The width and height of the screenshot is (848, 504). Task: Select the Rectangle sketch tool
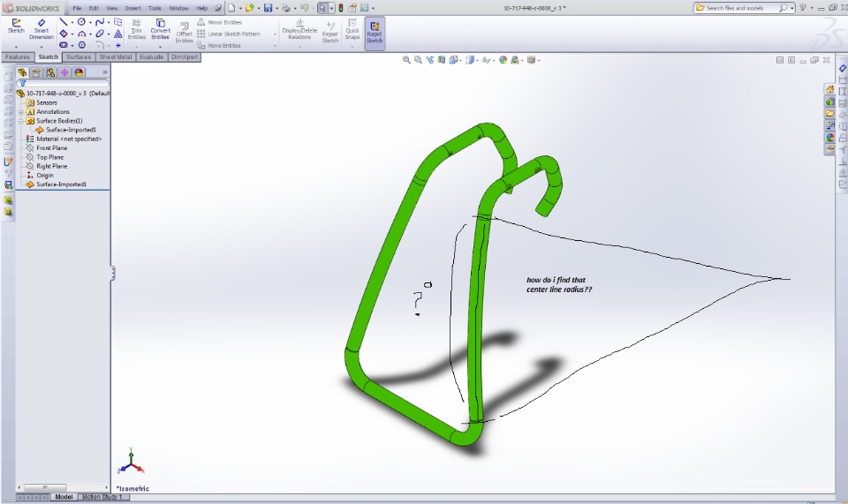coord(64,34)
